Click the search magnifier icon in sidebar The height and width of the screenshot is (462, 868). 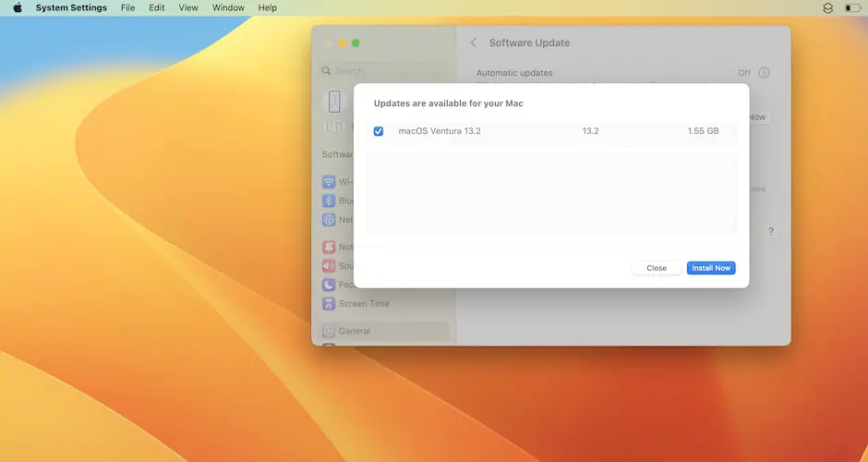(326, 71)
